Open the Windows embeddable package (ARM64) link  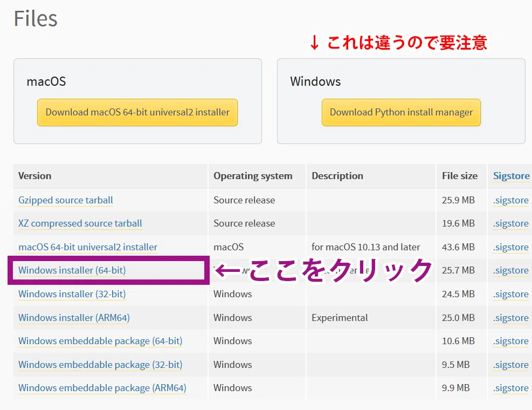point(102,387)
